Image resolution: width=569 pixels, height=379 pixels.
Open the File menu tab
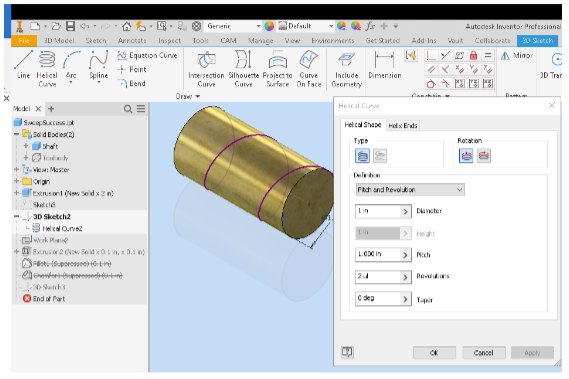pos(24,41)
